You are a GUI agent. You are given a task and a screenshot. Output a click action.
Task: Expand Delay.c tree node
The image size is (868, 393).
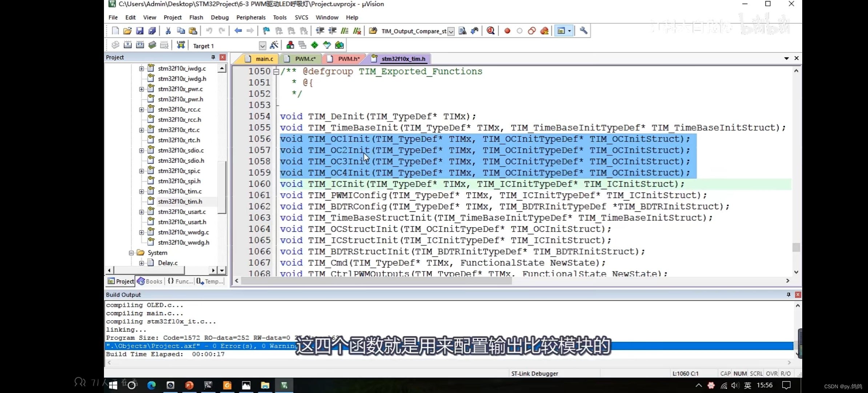(x=142, y=263)
